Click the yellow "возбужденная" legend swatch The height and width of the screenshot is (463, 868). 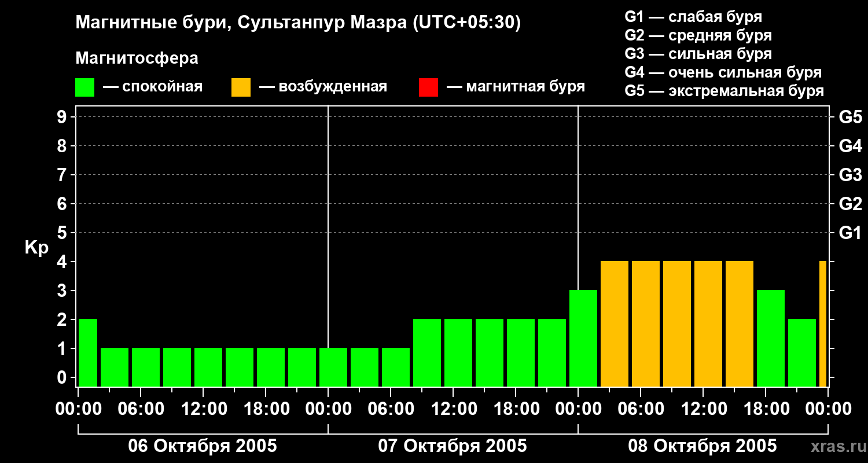click(241, 87)
